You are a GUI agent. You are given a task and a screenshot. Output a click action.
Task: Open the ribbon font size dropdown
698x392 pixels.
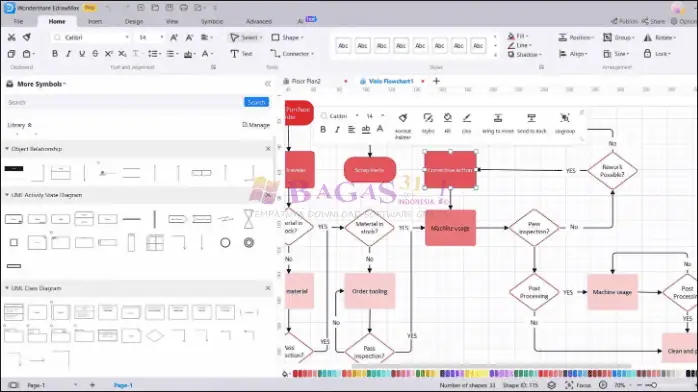click(162, 37)
